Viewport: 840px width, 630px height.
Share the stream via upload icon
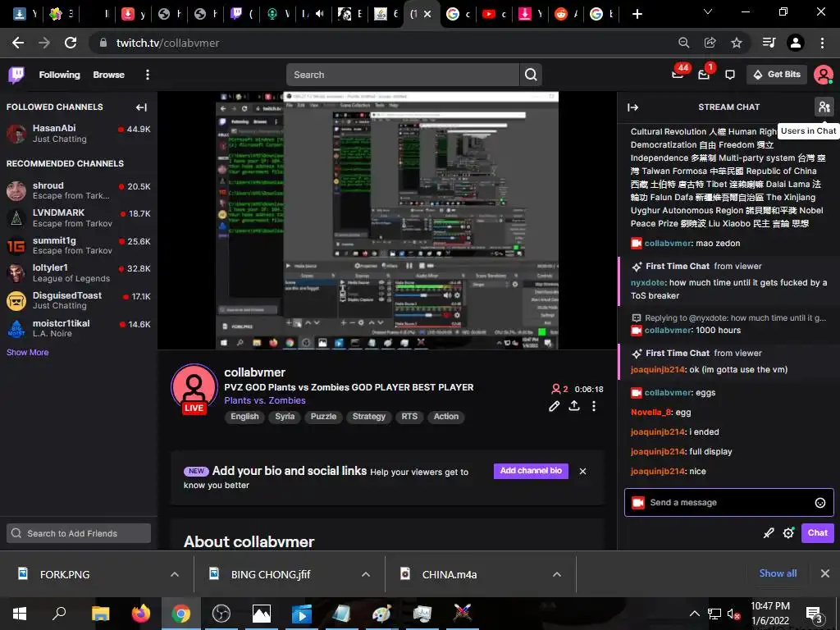point(573,406)
